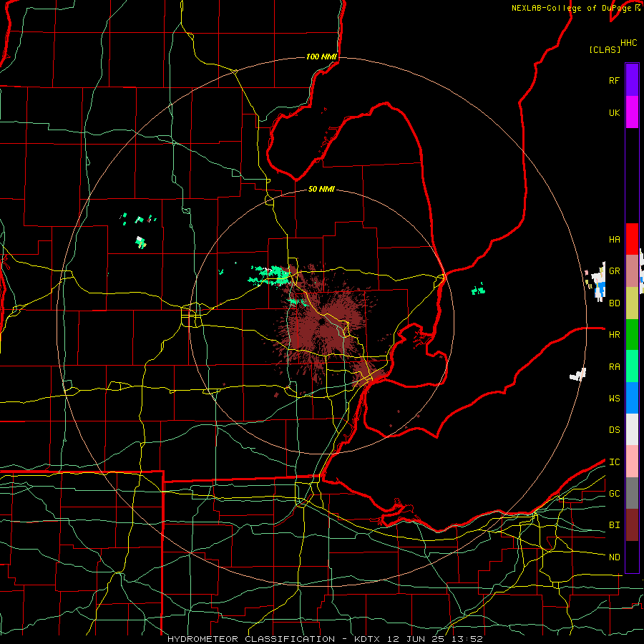Image resolution: width=644 pixels, height=644 pixels.
Task: Select the yellow BD legend swatch
Action: [x=632, y=303]
